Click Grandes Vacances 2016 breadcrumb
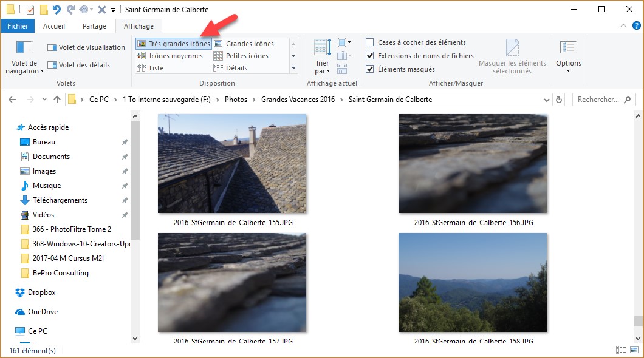 [298, 100]
